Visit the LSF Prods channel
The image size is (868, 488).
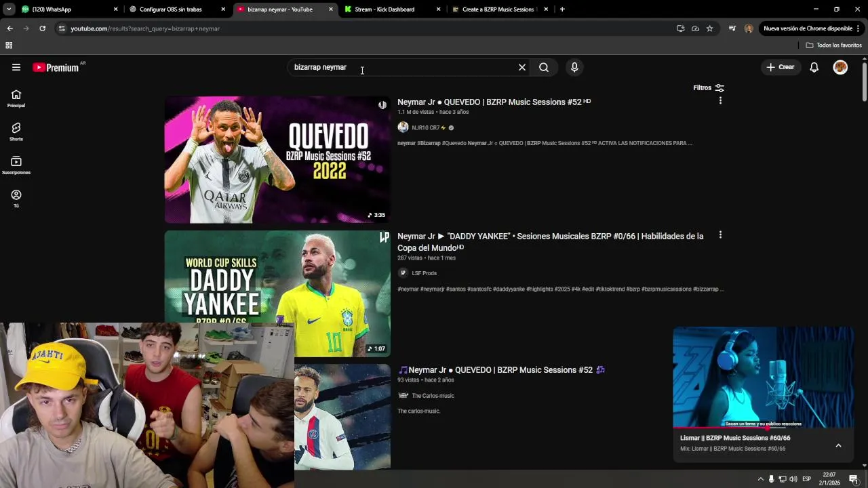425,273
